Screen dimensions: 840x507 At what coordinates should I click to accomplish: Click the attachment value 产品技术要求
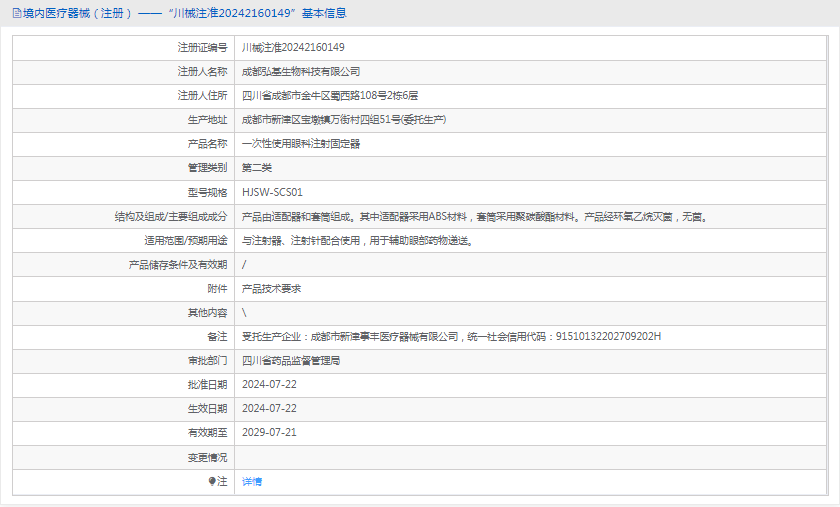tap(272, 288)
